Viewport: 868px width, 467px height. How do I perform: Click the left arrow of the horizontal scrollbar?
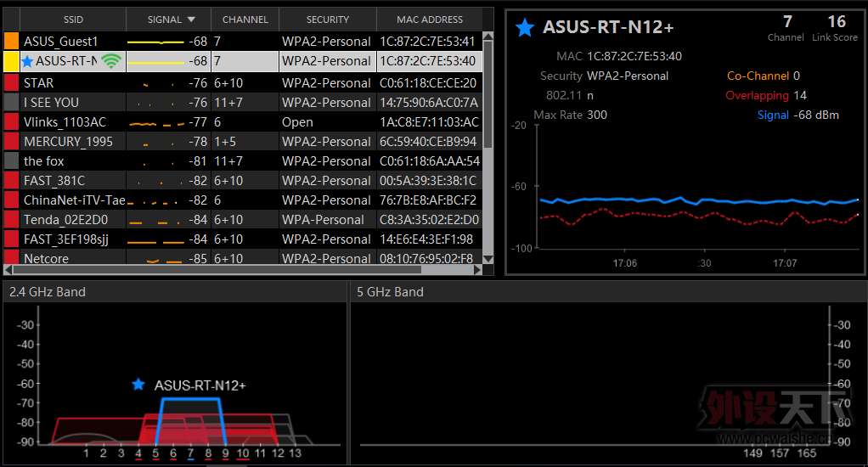point(8,269)
